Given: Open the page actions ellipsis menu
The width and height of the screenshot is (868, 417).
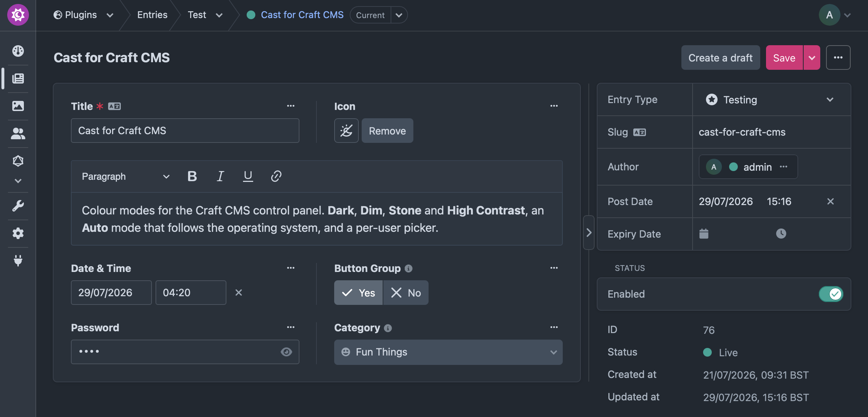Looking at the screenshot, I should tap(838, 58).
